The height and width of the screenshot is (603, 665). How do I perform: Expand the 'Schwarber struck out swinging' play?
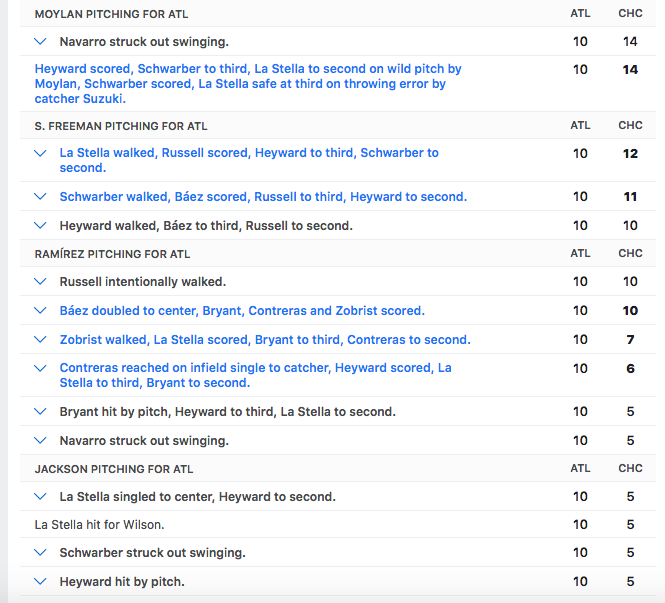pyautogui.click(x=41, y=553)
